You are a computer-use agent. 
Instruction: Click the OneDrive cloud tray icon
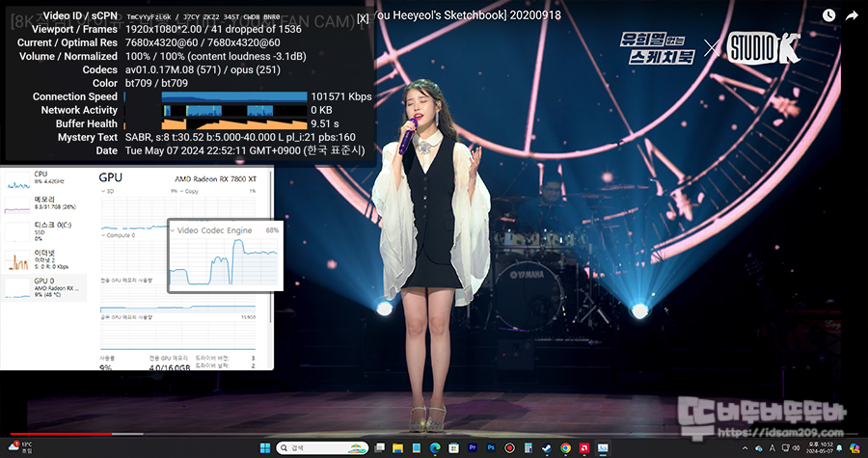point(758,448)
